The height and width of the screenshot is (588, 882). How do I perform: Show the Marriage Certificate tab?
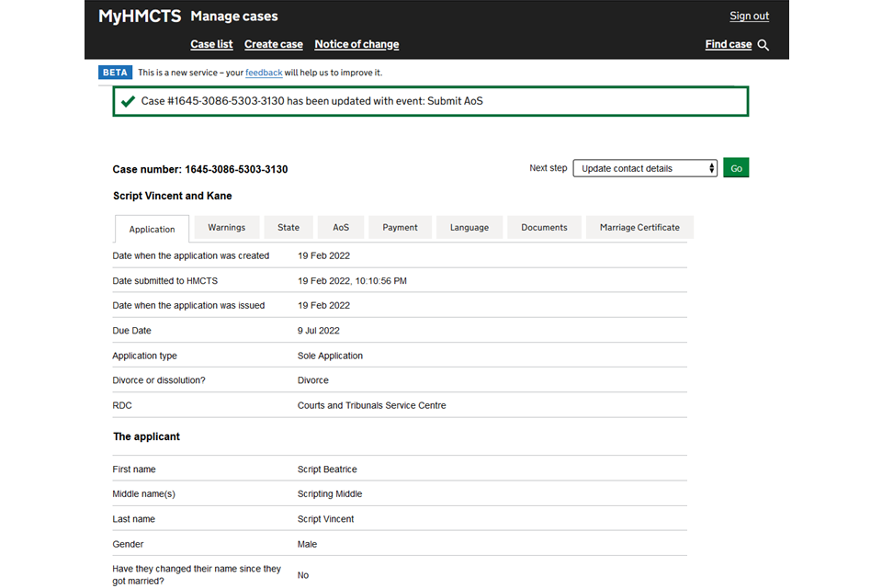639,228
